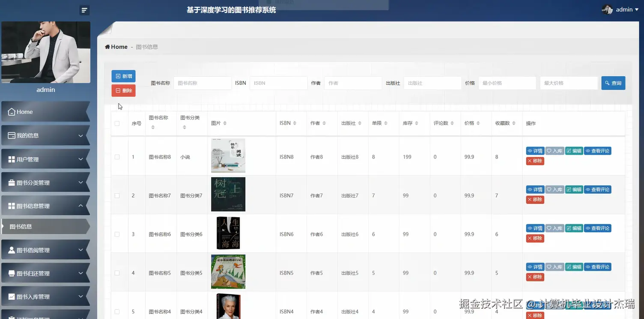Open the Home sidebar menu item
The width and height of the screenshot is (644, 319).
(x=45, y=112)
